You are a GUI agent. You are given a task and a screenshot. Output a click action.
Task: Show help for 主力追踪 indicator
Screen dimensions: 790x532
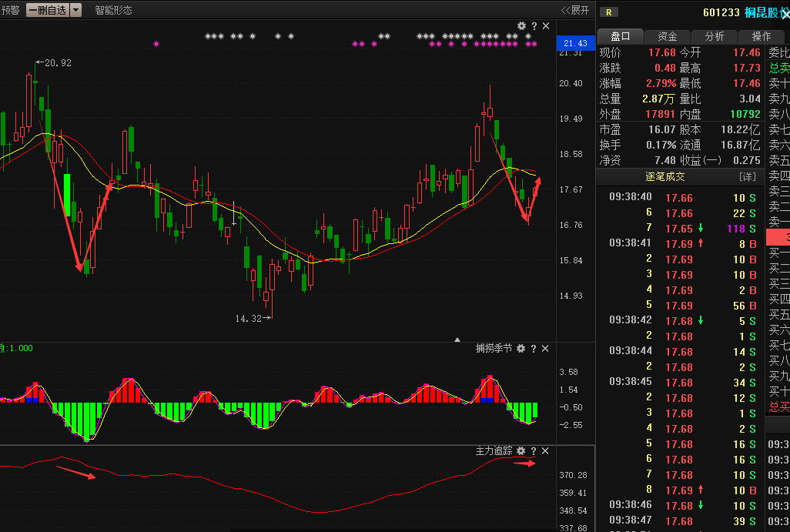tap(533, 451)
